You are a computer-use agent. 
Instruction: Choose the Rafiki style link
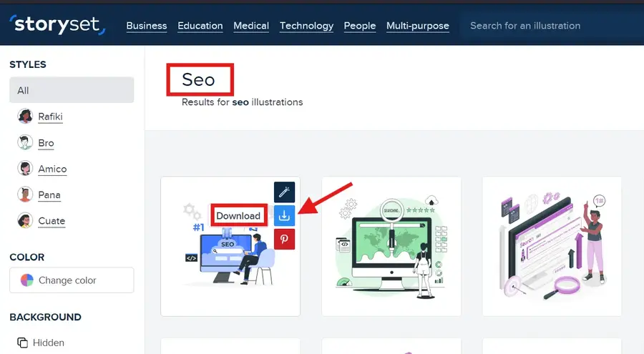[51, 117]
